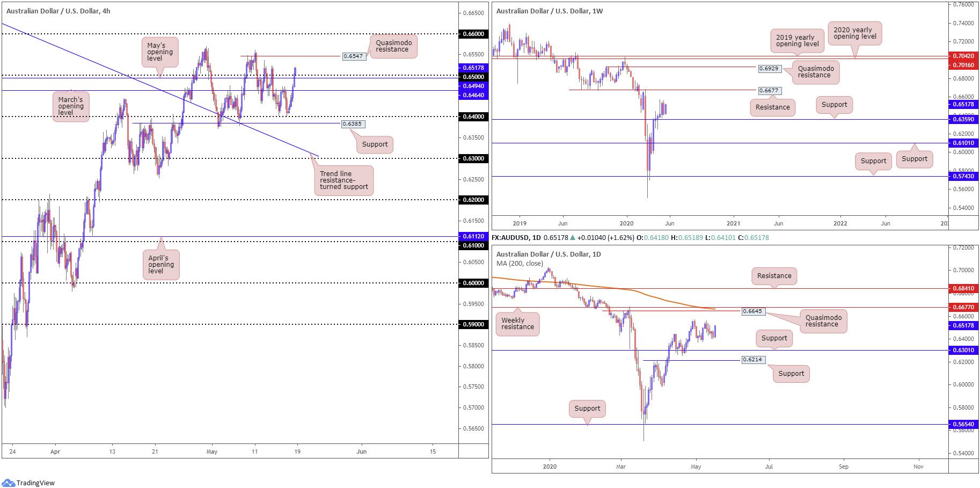Image resolution: width=980 pixels, height=488 pixels.
Task: Click the April's opening level callout
Action: [161, 265]
